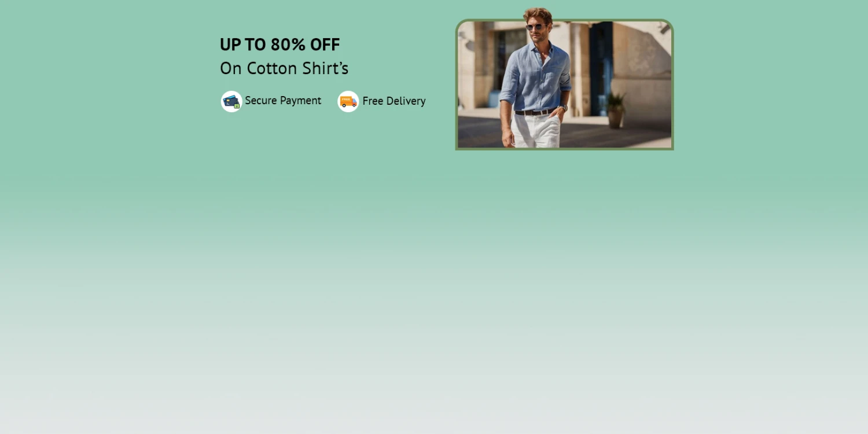Click the brown leather belt on the model
This screenshot has height=434, width=868.
coord(535,112)
